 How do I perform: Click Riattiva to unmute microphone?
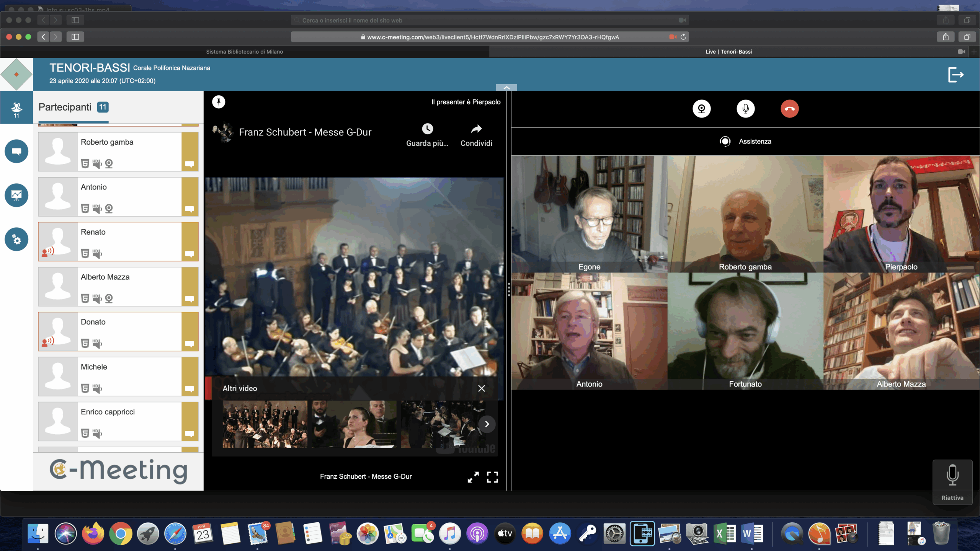(952, 482)
